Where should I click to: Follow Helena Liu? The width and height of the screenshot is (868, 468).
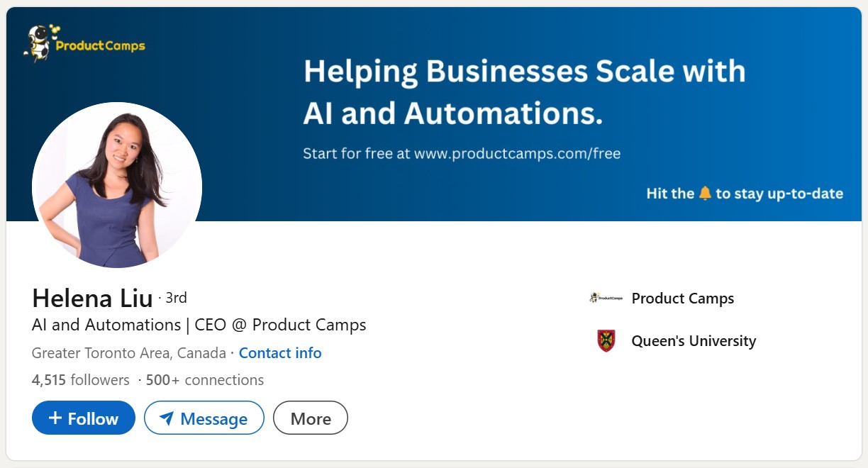pyautogui.click(x=84, y=418)
